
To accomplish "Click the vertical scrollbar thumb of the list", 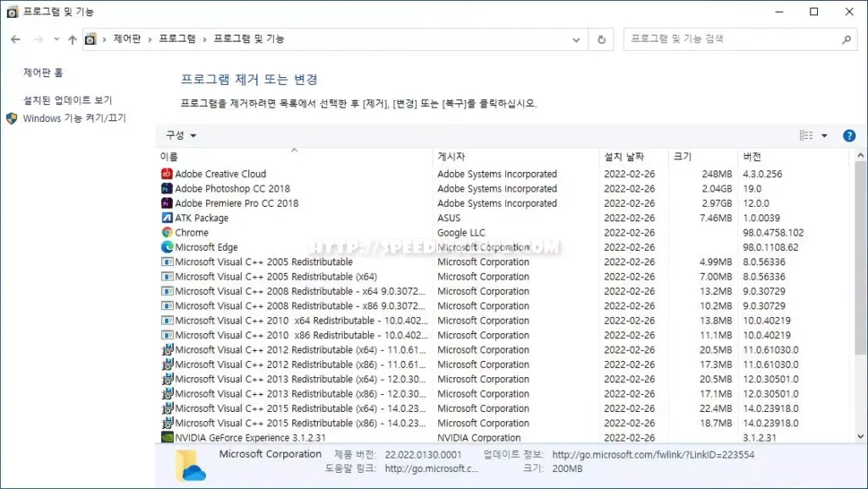I will [860, 258].
